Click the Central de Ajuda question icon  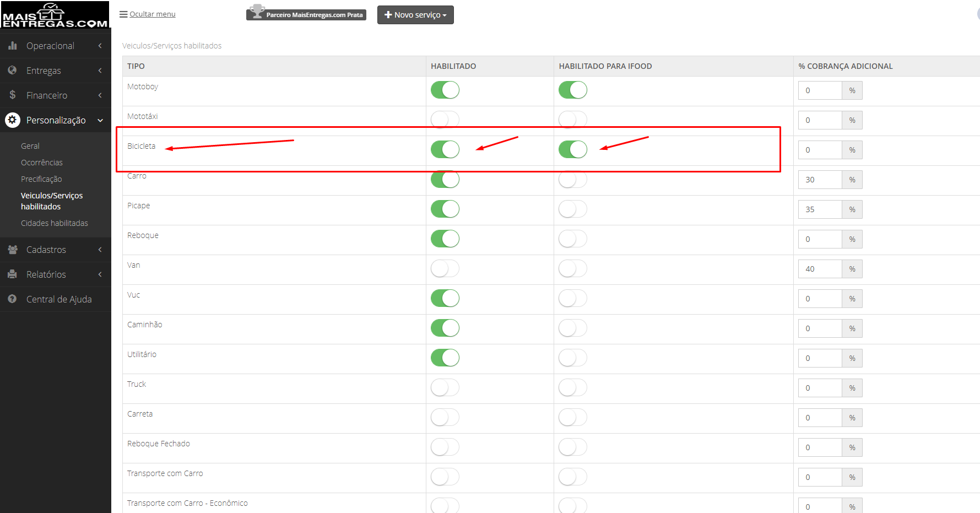tap(12, 299)
